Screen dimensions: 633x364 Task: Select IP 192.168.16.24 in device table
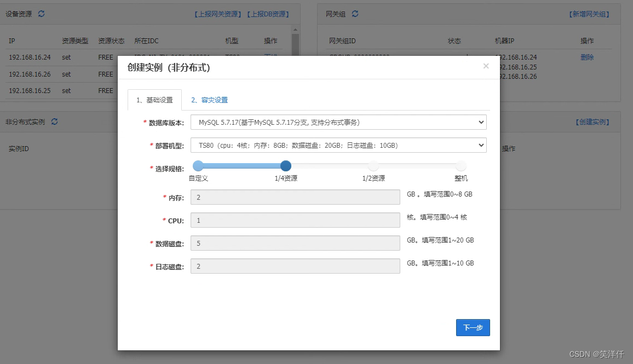click(30, 57)
